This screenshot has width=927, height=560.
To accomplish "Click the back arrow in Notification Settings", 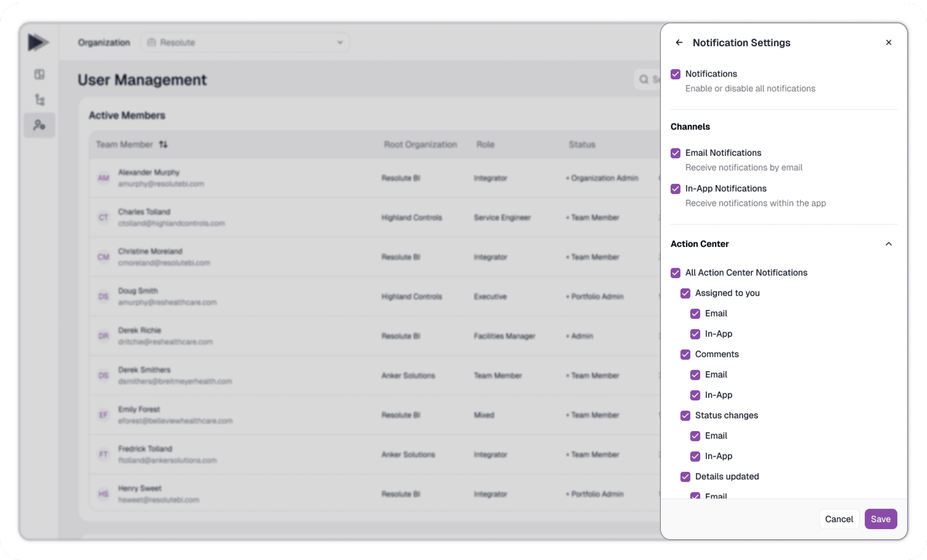I will click(679, 42).
